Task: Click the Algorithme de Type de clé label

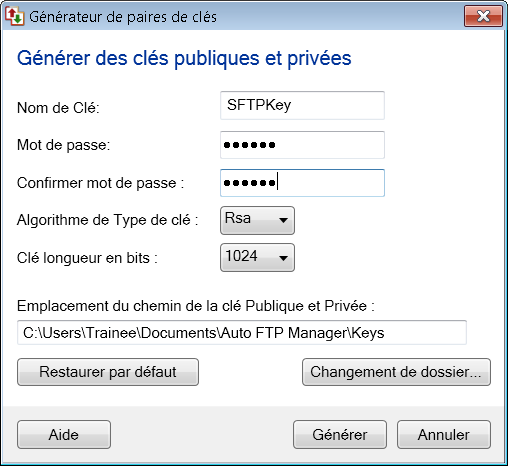Action: 108,220
